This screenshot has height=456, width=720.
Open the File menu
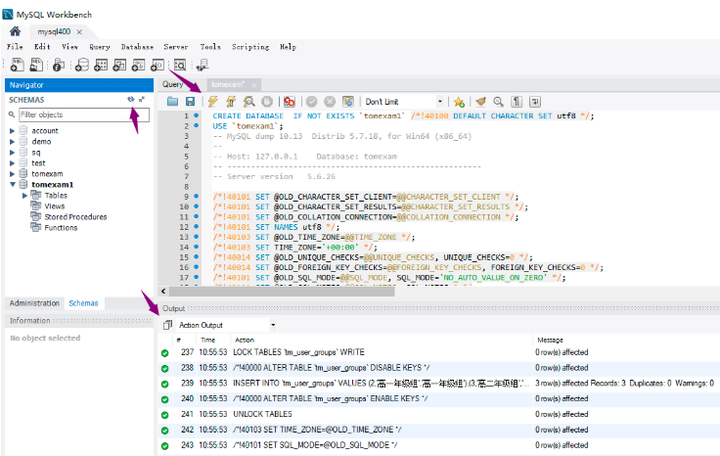pos(15,47)
